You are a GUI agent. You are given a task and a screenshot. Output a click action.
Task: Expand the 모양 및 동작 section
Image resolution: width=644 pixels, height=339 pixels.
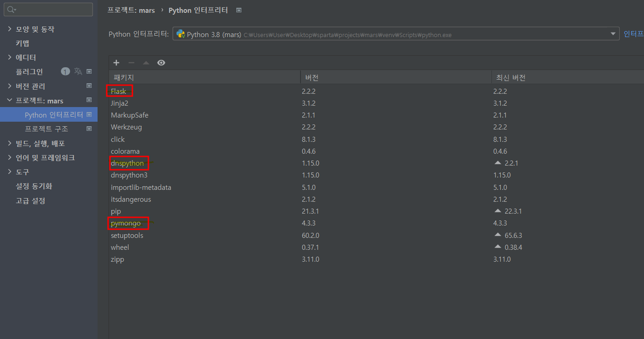[10, 29]
